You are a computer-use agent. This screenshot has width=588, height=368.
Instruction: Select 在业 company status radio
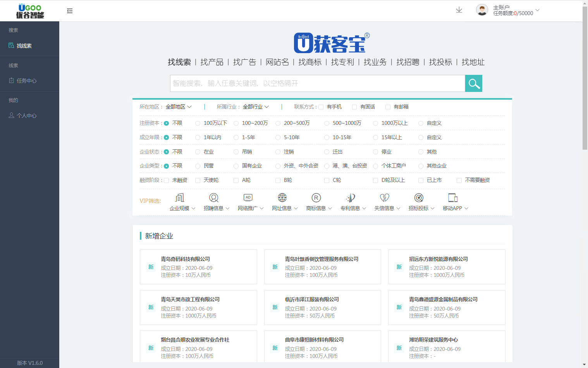coord(198,152)
